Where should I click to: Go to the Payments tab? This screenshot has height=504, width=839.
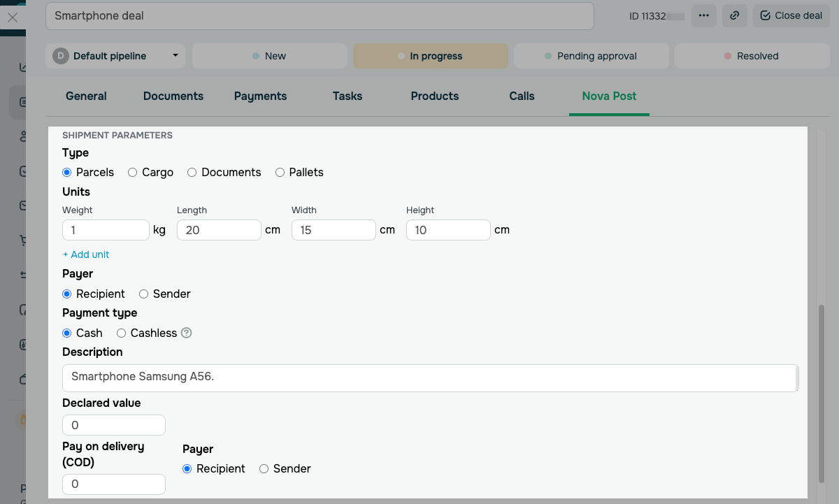point(260,96)
